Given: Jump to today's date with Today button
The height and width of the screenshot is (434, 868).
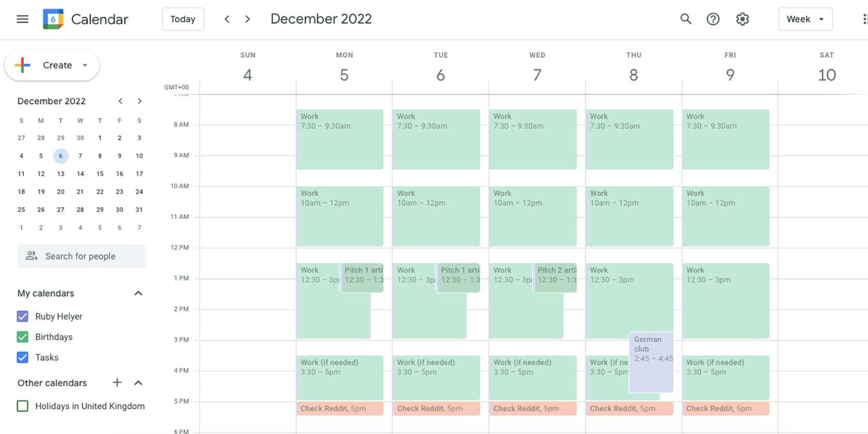Looking at the screenshot, I should pyautogui.click(x=183, y=19).
